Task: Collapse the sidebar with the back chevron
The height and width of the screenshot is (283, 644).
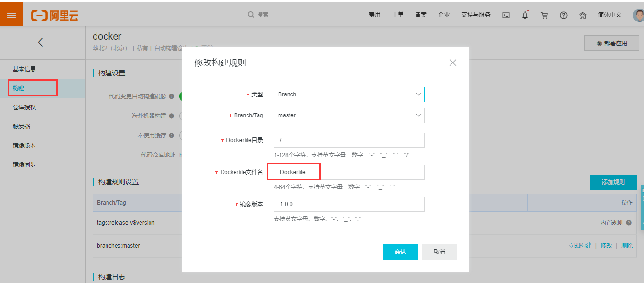Action: [x=40, y=42]
